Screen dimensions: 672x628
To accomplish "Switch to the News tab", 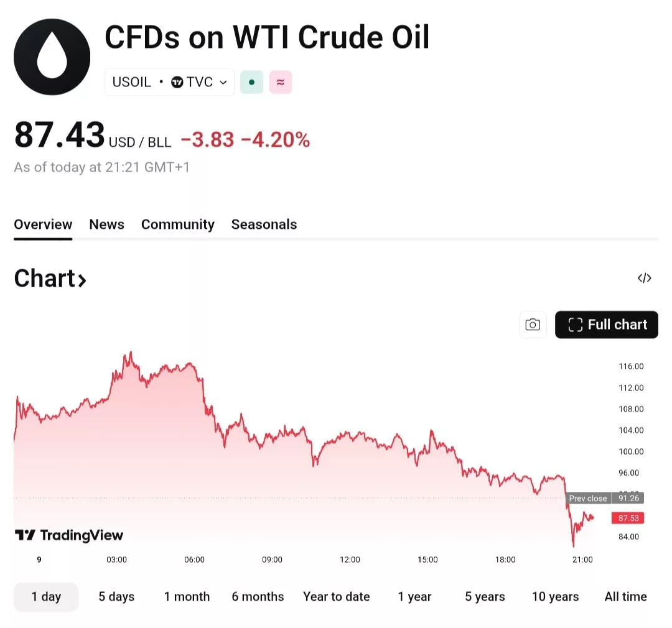I will (x=106, y=224).
